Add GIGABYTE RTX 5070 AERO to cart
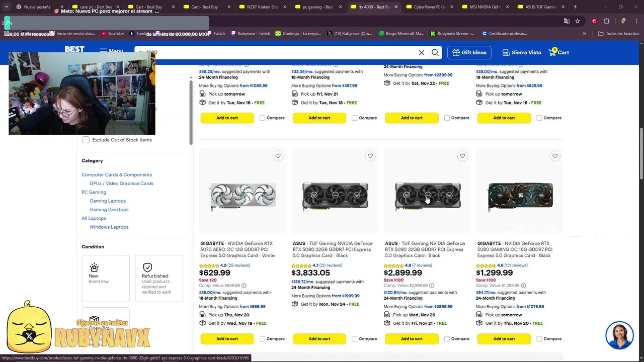Screen dimensions: 644x362 pos(227,339)
